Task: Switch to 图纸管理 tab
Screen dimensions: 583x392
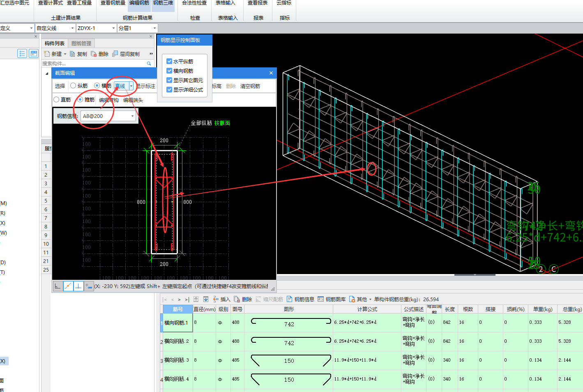Action: point(81,43)
